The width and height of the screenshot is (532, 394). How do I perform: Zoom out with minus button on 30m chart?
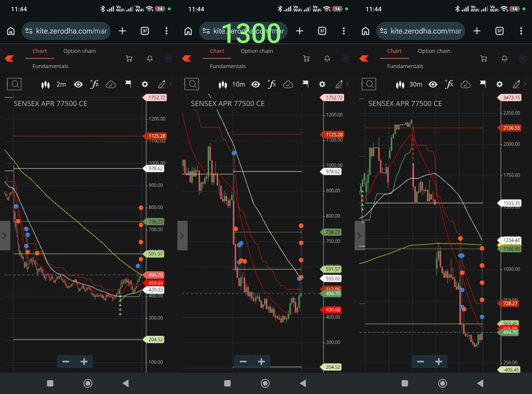(420, 362)
